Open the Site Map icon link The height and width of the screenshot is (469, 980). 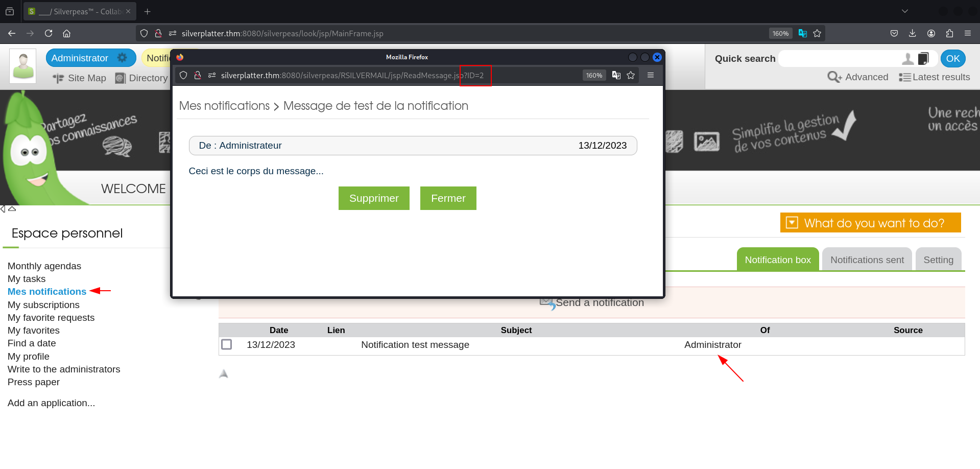pos(58,78)
